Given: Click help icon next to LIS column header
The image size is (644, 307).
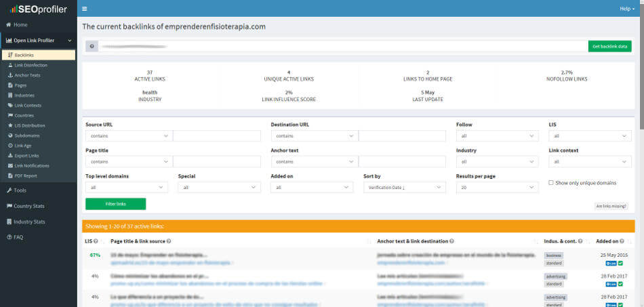Looking at the screenshot, I should (x=96, y=241).
